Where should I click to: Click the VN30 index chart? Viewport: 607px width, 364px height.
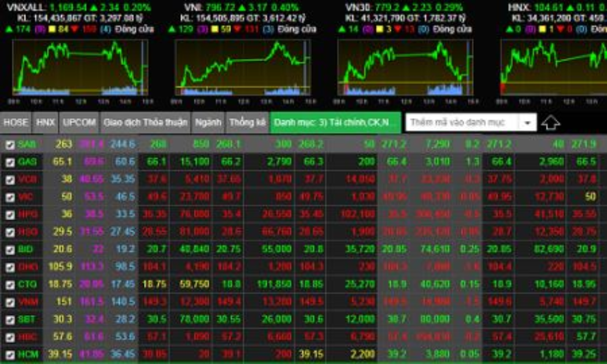coord(405,66)
